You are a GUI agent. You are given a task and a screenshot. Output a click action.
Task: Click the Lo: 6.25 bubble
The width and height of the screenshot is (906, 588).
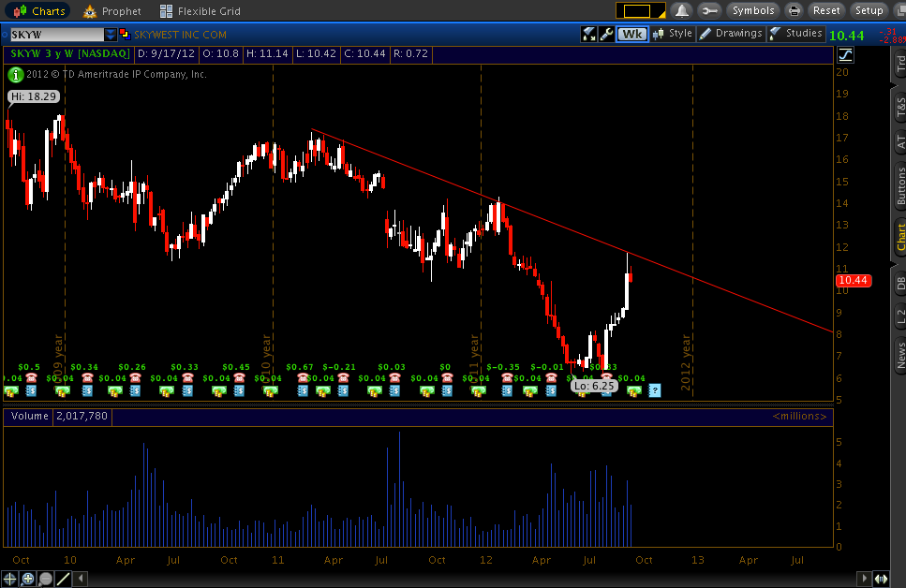click(x=594, y=386)
